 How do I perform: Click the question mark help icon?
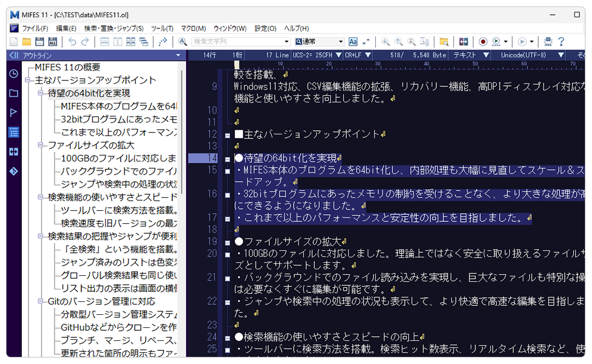click(561, 41)
